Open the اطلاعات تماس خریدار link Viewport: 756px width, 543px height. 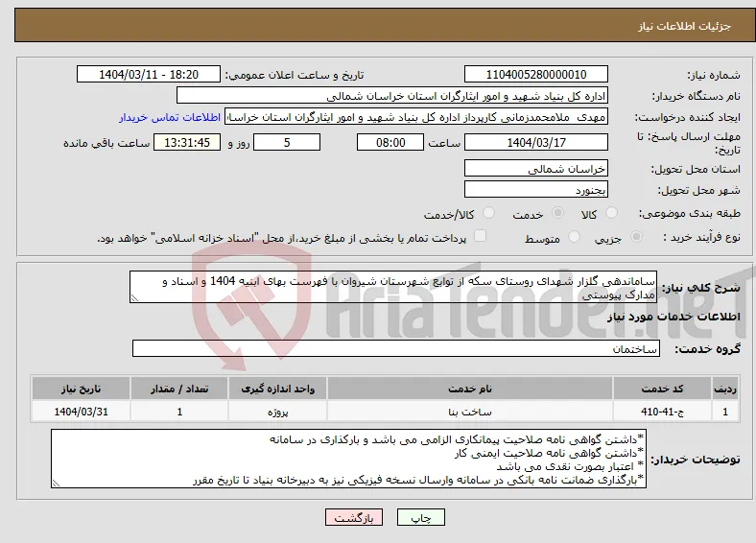[170, 117]
